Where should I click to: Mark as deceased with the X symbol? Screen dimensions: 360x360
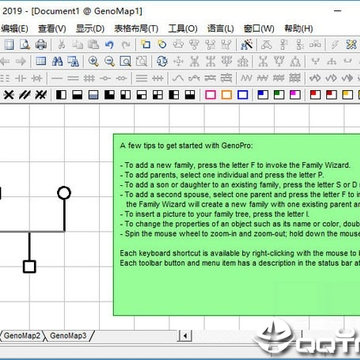pyautogui.click(x=8, y=95)
